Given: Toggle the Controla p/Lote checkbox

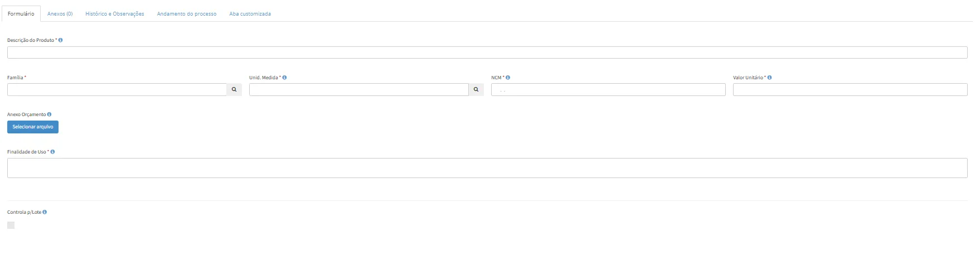Looking at the screenshot, I should (11, 225).
